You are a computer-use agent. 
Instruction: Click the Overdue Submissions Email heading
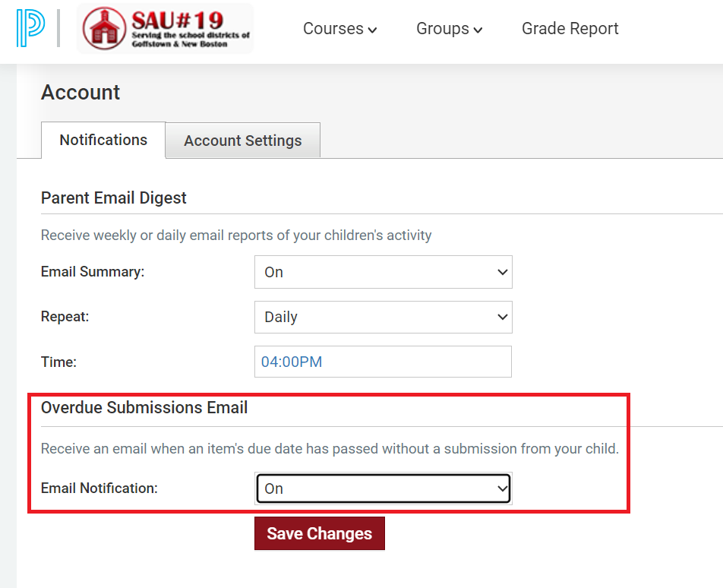(144, 408)
